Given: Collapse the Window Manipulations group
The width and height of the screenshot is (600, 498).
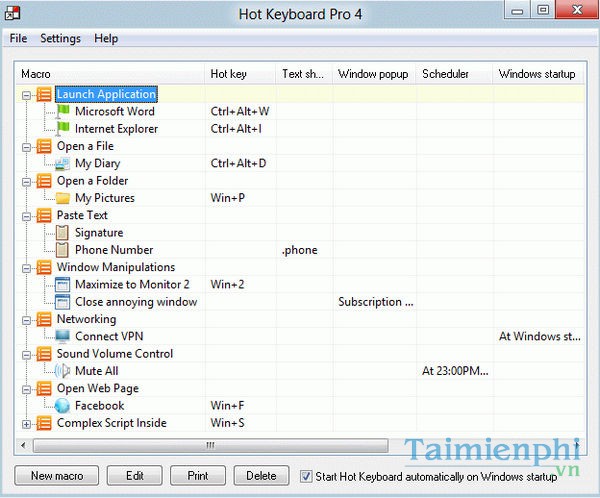Looking at the screenshot, I should pos(26,268).
